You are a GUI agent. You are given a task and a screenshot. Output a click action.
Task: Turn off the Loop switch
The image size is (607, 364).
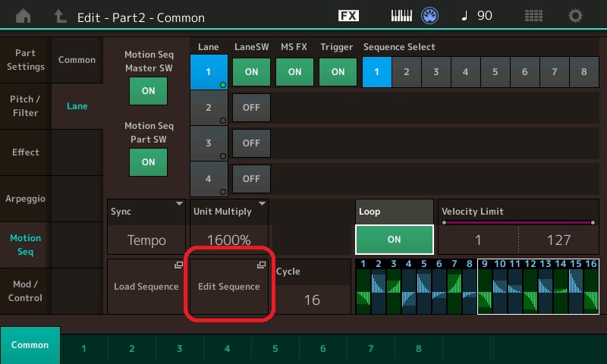(394, 240)
